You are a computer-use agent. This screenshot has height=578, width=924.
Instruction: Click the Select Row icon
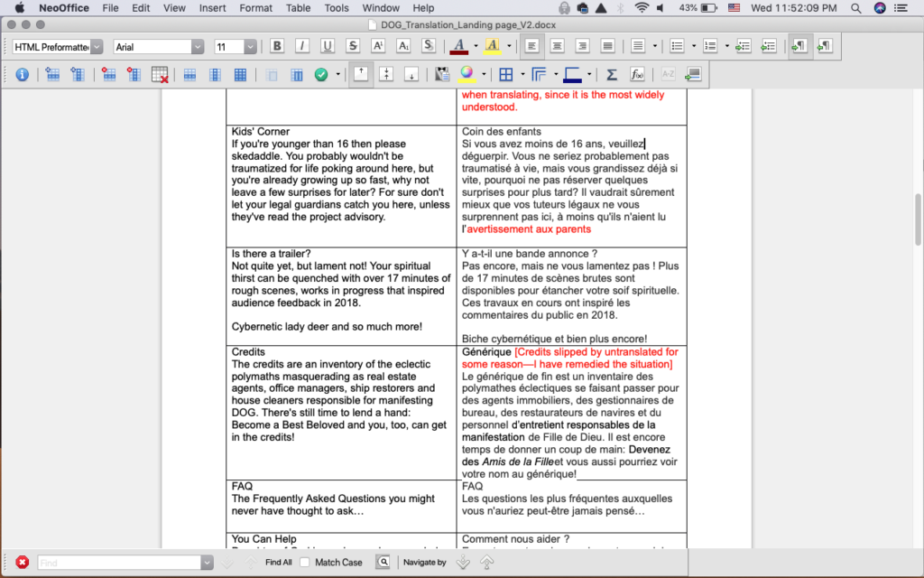pos(189,74)
